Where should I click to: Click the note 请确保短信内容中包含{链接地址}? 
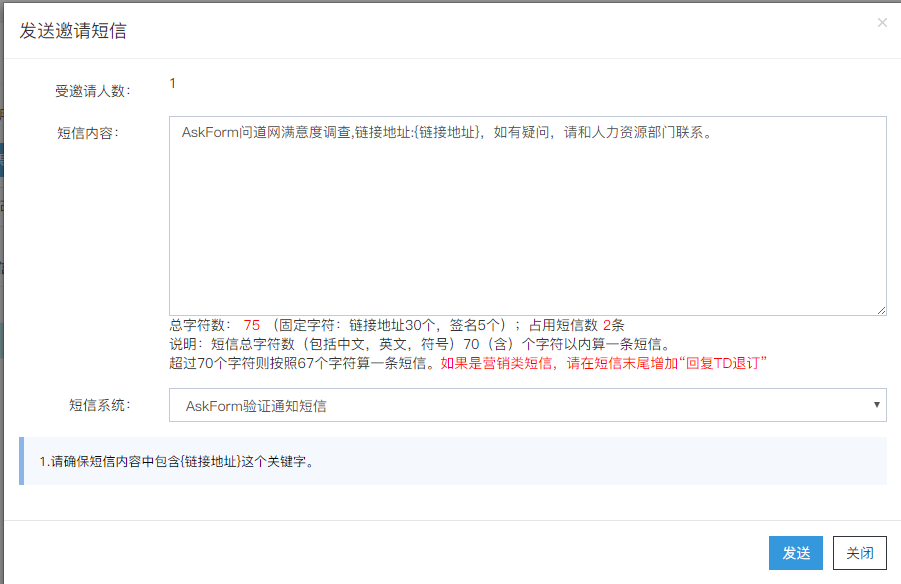(x=177, y=462)
